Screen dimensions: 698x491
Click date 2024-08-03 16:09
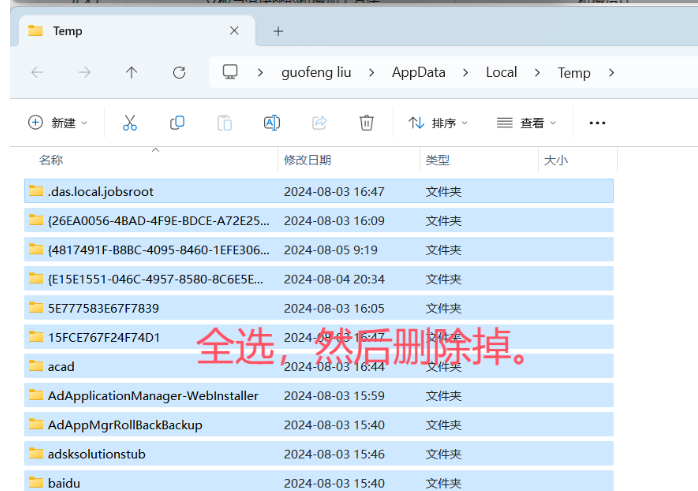(x=334, y=220)
